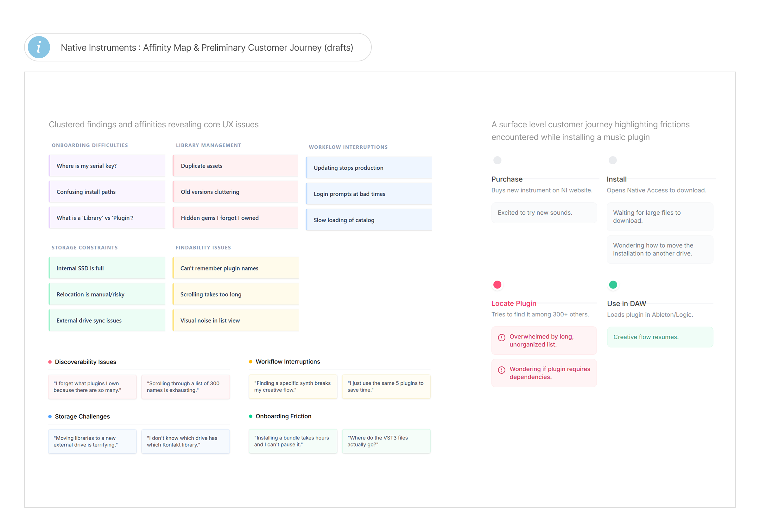Click the 'Scrolling through a list of 300 names' quote

pyautogui.click(x=185, y=387)
